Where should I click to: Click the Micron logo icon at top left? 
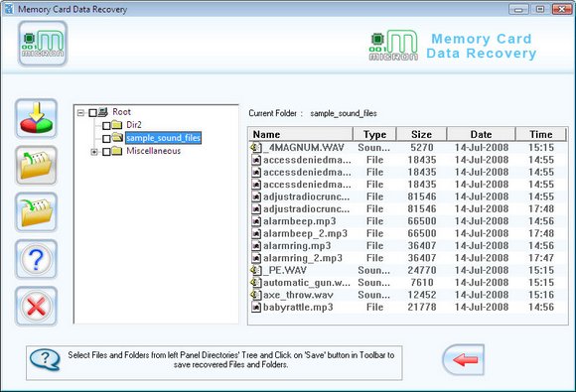[43, 44]
